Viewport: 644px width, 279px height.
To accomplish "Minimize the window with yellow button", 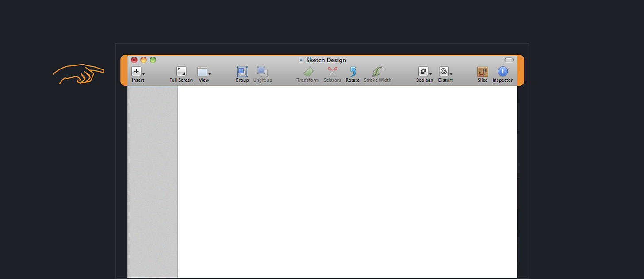I will [144, 60].
